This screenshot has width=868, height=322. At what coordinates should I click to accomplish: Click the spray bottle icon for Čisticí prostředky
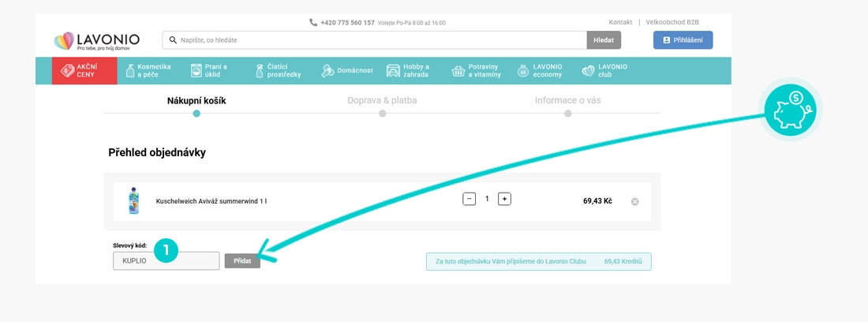[x=259, y=70]
